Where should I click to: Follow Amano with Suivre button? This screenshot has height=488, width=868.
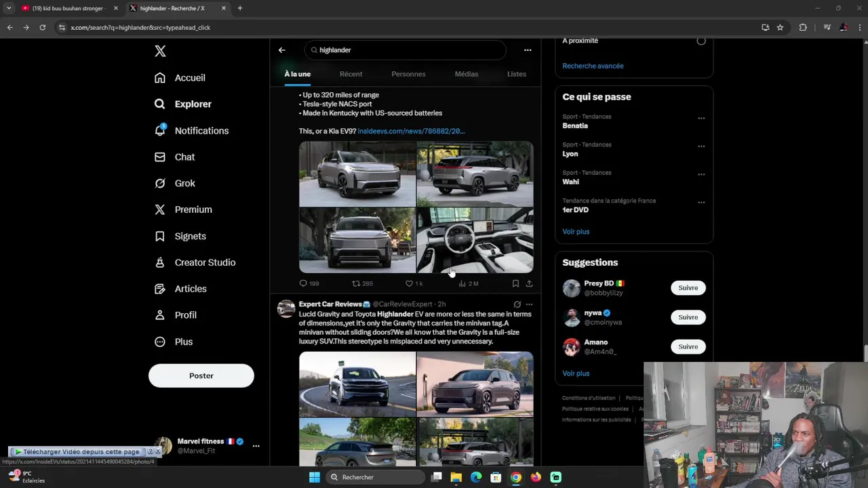(x=688, y=346)
